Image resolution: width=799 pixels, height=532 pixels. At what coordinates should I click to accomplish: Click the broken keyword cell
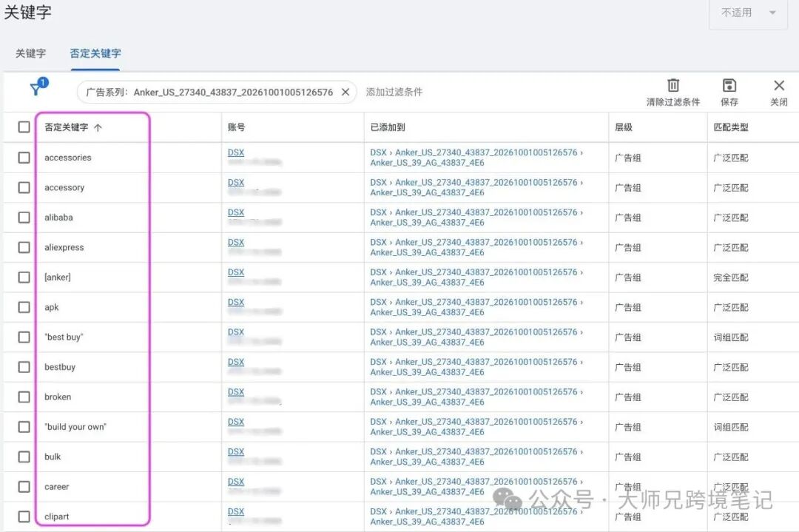[58, 397]
